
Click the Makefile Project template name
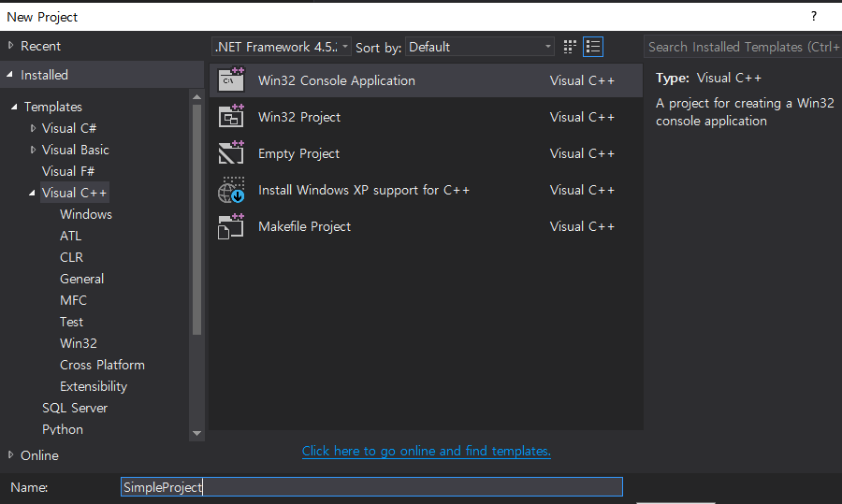pos(304,226)
